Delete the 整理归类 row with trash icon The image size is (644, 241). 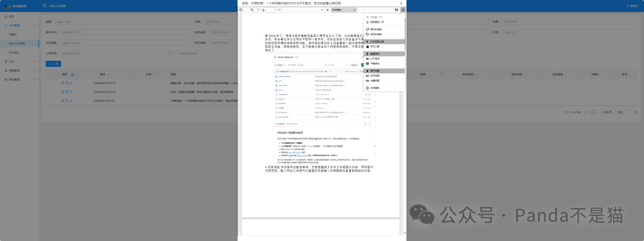(x=67, y=83)
